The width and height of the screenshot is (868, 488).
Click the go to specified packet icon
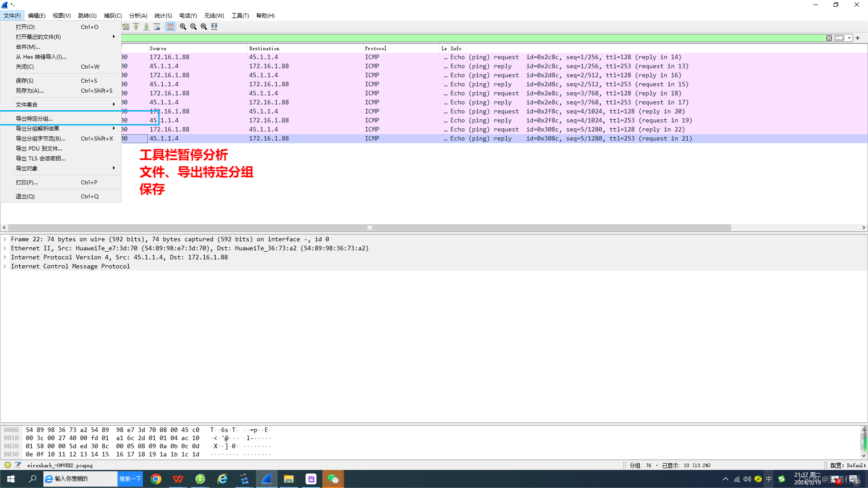tap(126, 27)
